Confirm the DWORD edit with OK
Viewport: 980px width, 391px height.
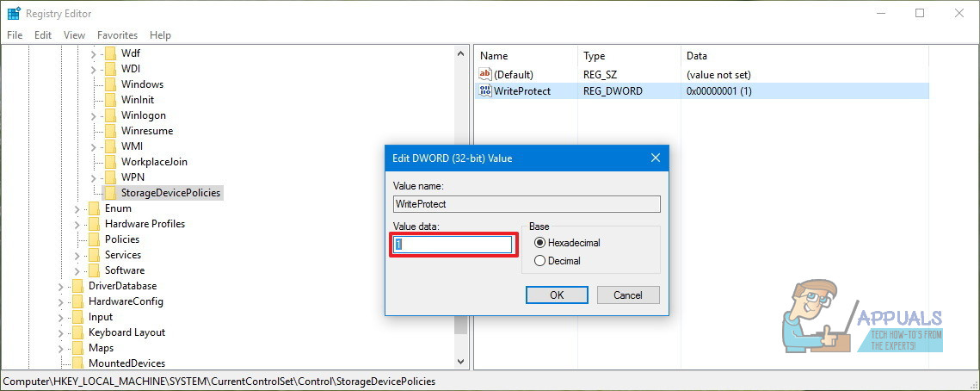tap(557, 295)
